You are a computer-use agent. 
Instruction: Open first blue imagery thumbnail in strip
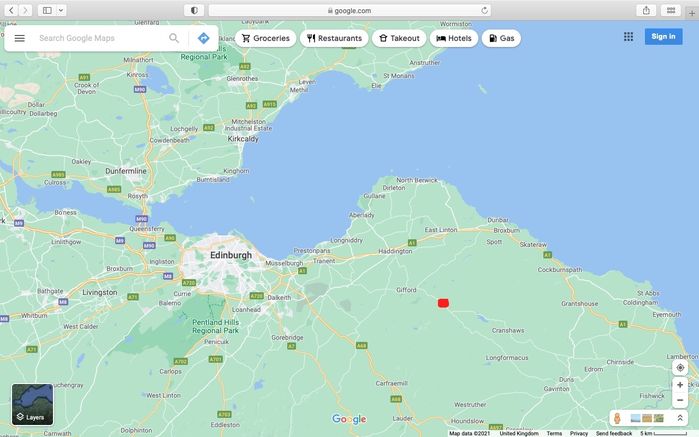[x=636, y=418]
